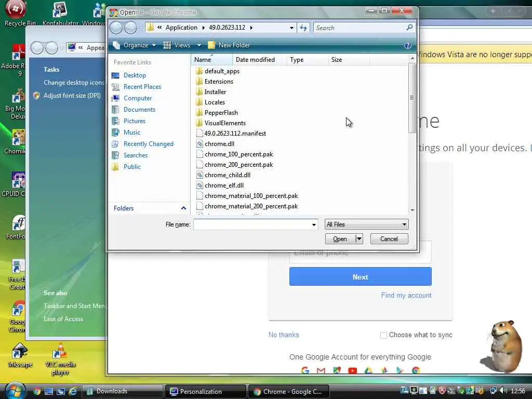Expand the File name combo box dropdown
The image size is (532, 399).
coord(314,224)
